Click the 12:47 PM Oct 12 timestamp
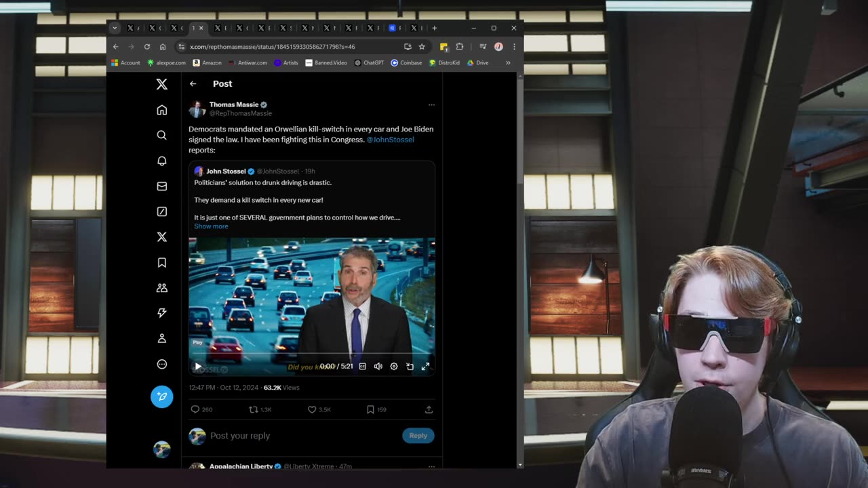 [224, 388]
